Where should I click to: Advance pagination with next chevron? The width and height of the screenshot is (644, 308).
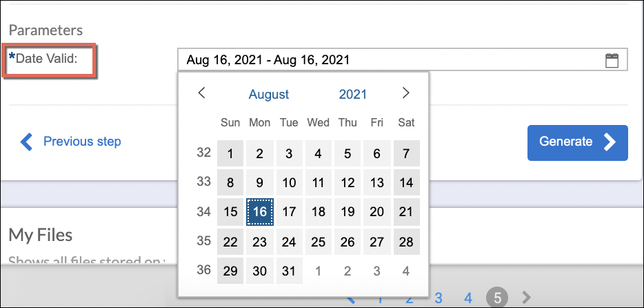(526, 297)
